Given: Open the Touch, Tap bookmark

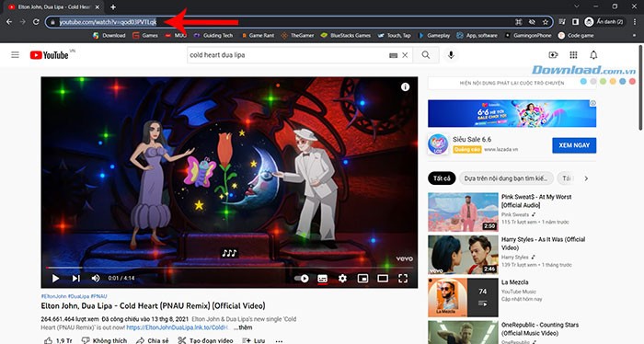Looking at the screenshot, I should (395, 36).
